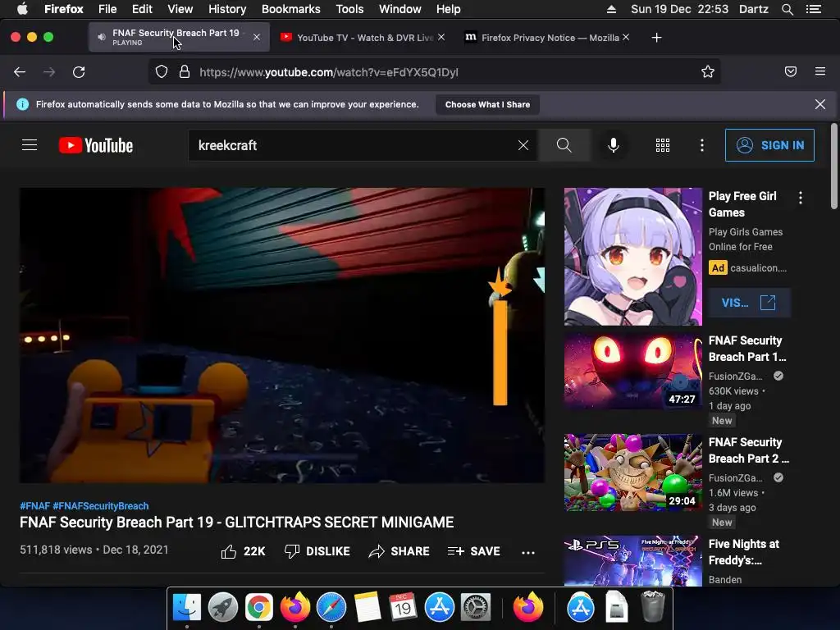This screenshot has height=630, width=840.
Task: Open FNAF Security Breach Part 2 thumbnail 29:04
Action: (632, 472)
